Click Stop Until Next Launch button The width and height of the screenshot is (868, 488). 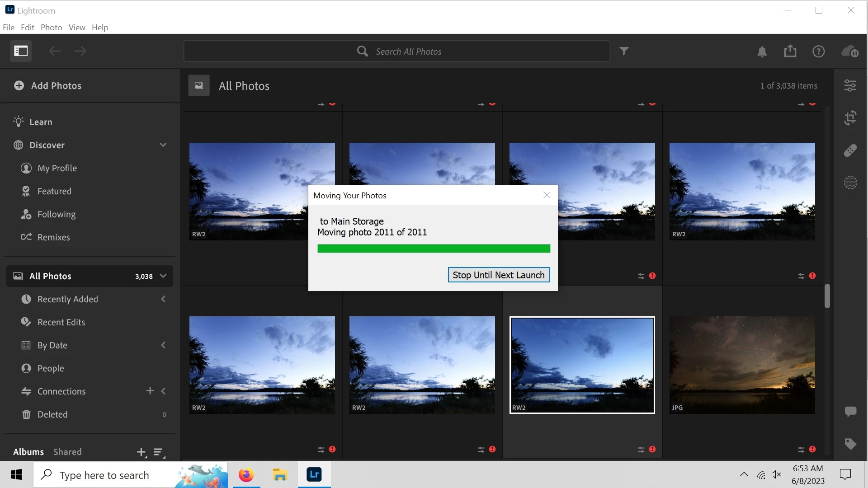coord(499,275)
